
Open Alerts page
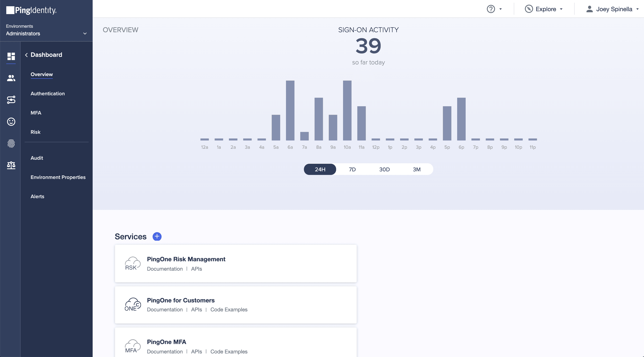(38, 196)
